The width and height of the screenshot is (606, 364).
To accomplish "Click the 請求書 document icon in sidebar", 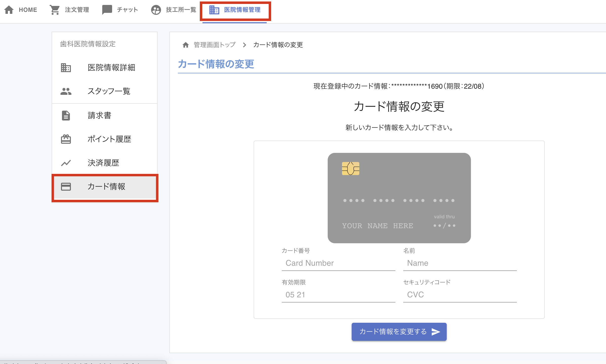I will [66, 116].
